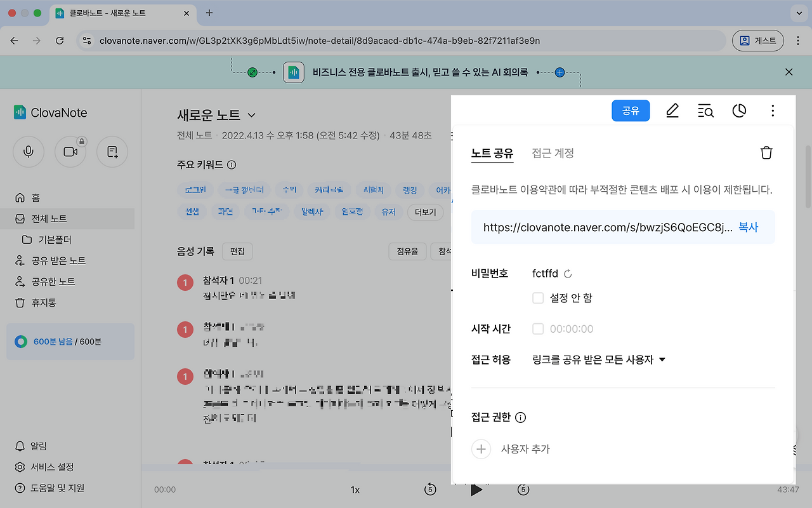
Task: Delete the share link with trash icon
Action: click(x=766, y=153)
